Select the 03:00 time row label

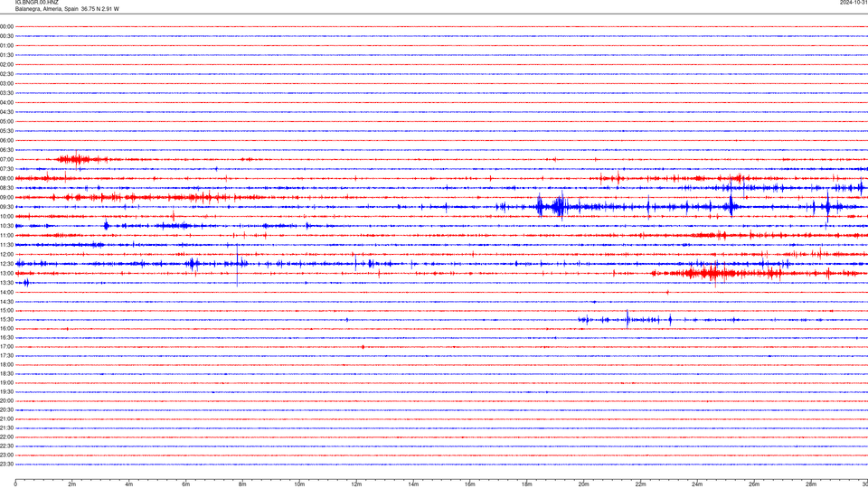6,83
